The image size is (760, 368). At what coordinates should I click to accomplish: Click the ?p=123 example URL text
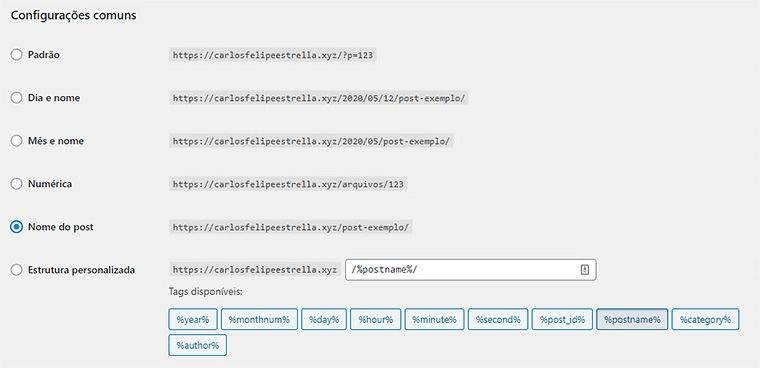coord(273,55)
